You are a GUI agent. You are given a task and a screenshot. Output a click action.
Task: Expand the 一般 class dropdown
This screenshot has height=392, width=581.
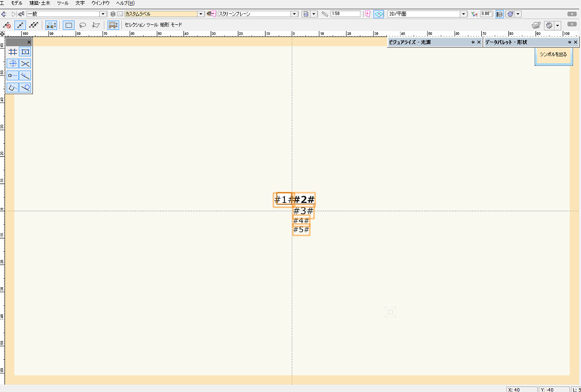pyautogui.click(x=103, y=14)
